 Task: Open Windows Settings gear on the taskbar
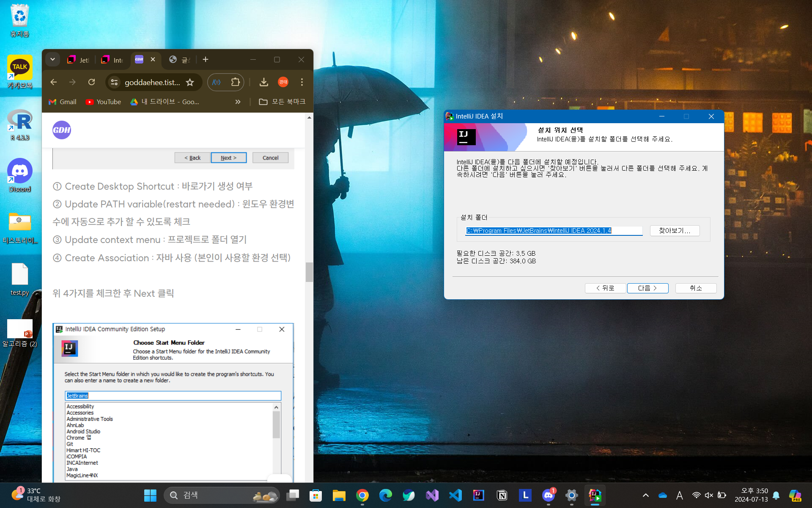pos(571,495)
